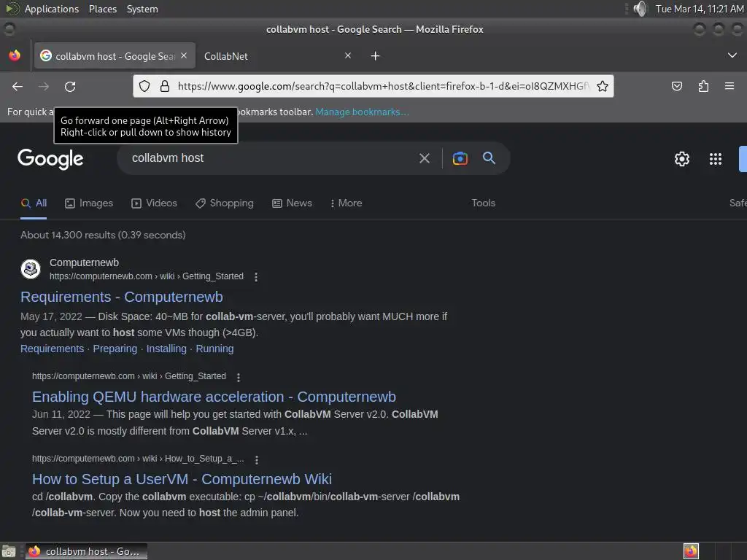Click the results count text
Image resolution: width=747 pixels, height=560 pixels.
[103, 235]
